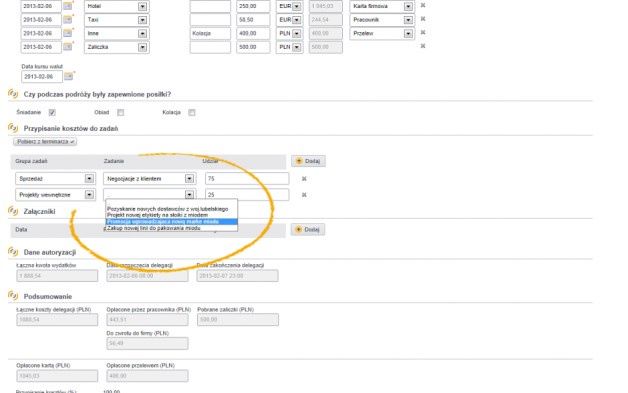Click Dodaj to add a task row
628x393 pixels.
coord(308,161)
